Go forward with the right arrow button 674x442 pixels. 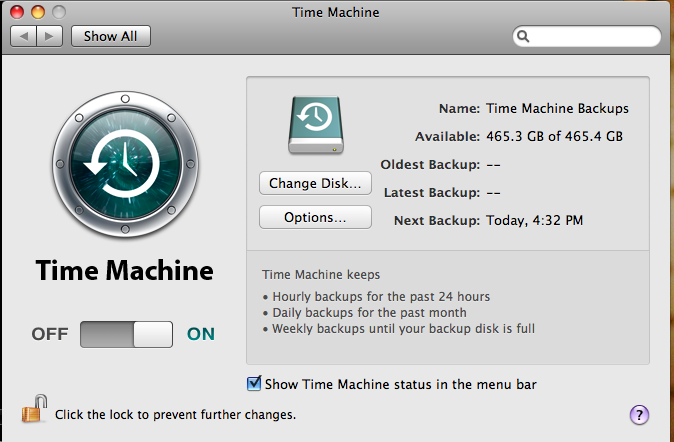click(50, 36)
